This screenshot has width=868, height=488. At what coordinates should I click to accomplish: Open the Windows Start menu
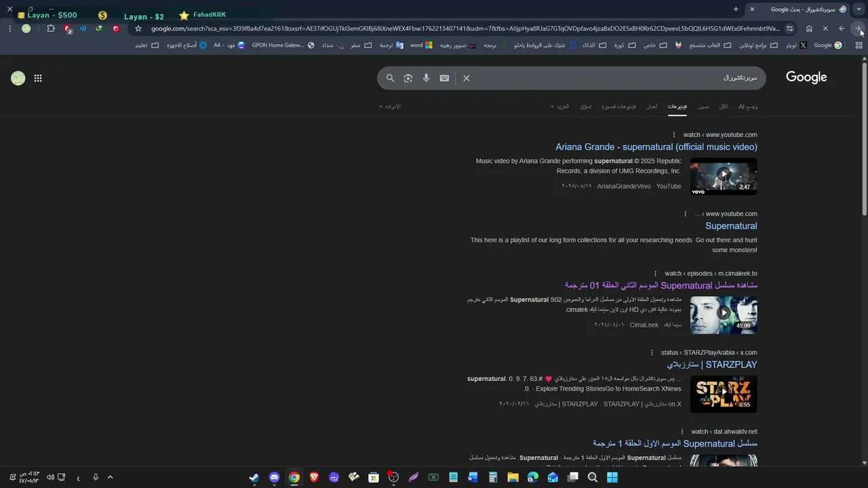[612, 477]
